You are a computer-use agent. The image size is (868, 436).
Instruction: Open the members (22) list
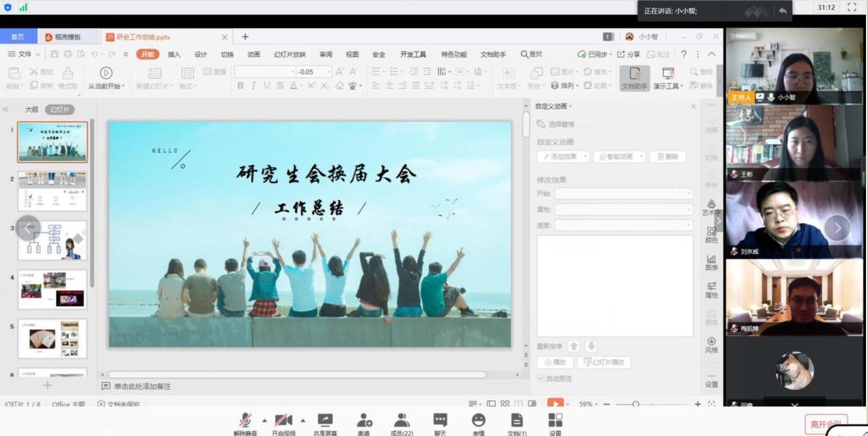(402, 420)
